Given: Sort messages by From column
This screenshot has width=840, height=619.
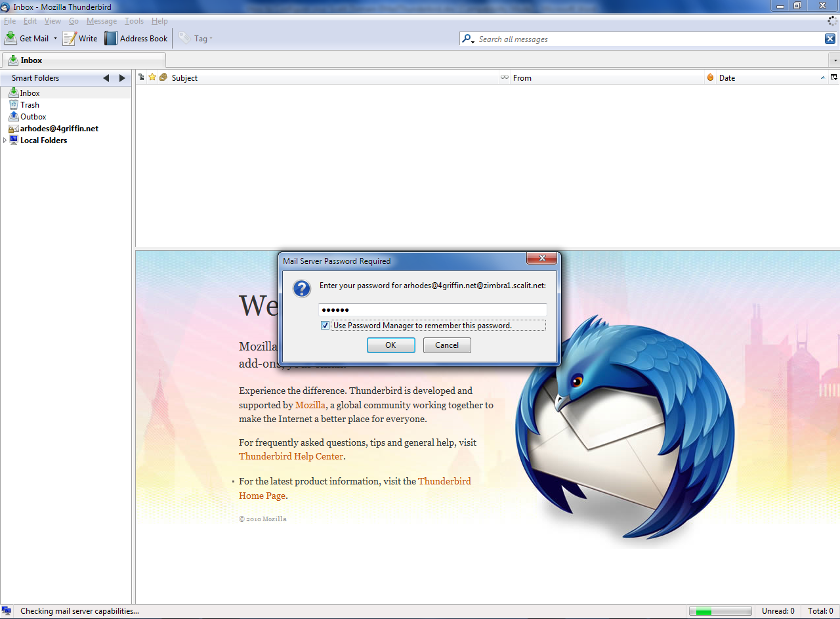Looking at the screenshot, I should pos(607,77).
